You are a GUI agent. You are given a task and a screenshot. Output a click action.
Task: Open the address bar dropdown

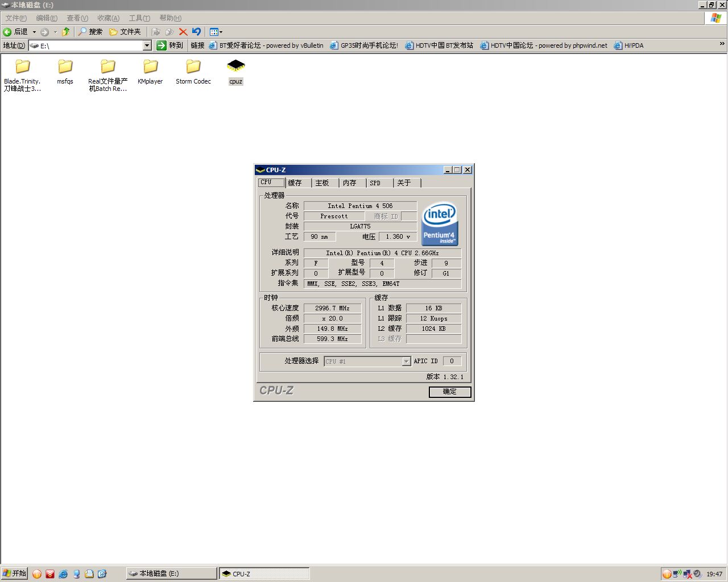pos(147,45)
